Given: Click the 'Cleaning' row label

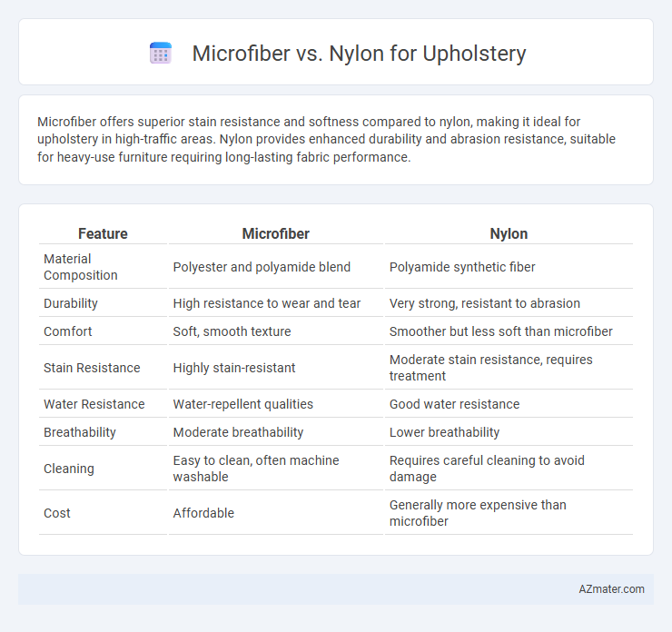Looking at the screenshot, I should pyautogui.click(x=69, y=469).
